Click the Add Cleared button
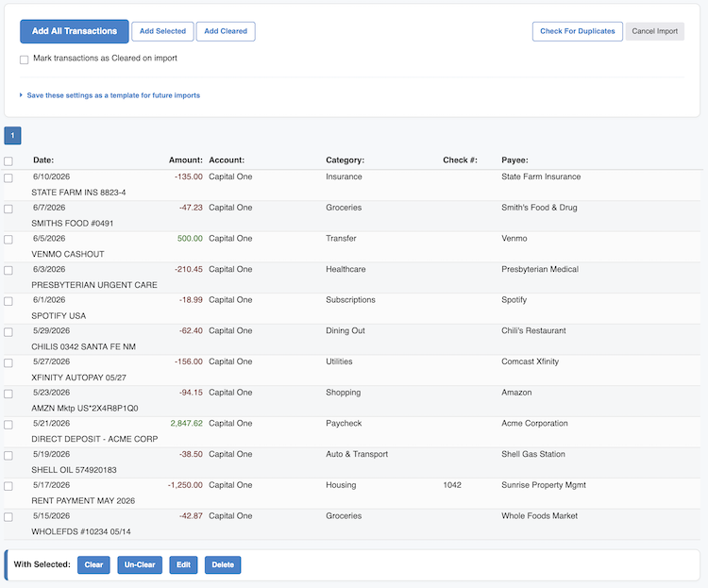 click(x=226, y=31)
